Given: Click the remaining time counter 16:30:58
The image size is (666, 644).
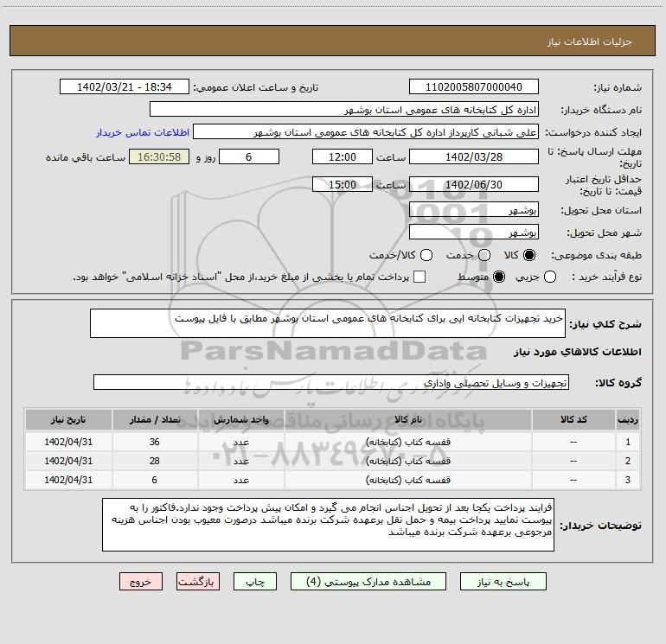Looking at the screenshot, I should click(159, 156).
